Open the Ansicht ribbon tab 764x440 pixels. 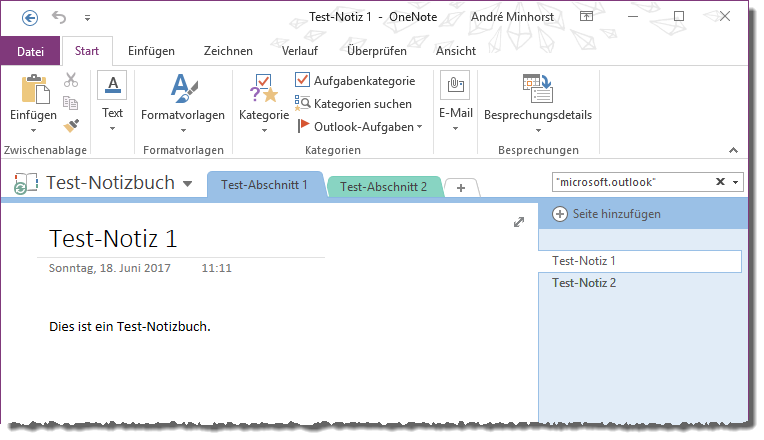pos(456,51)
